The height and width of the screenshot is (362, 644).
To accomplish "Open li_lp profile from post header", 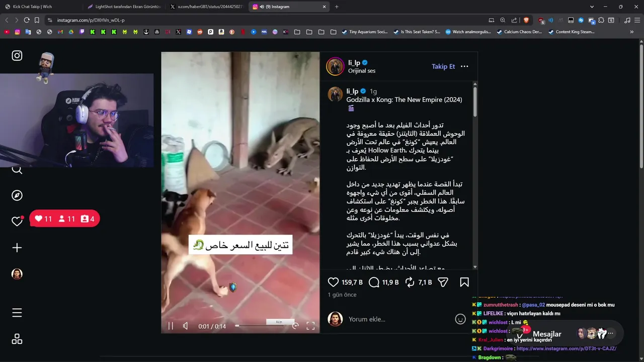I will [x=353, y=62].
